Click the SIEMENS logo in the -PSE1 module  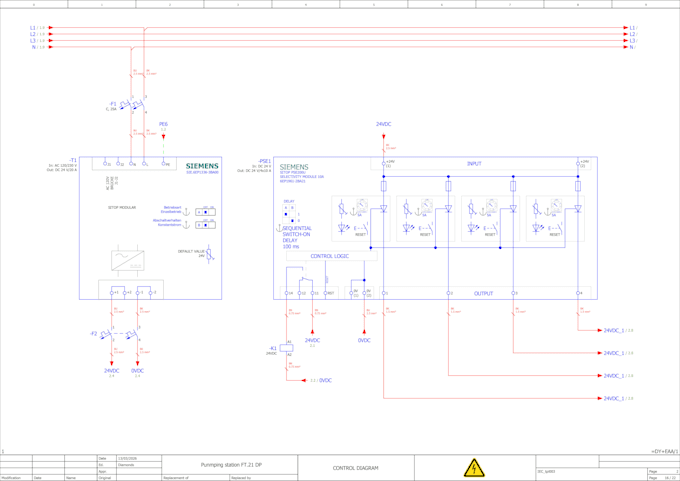click(x=294, y=167)
